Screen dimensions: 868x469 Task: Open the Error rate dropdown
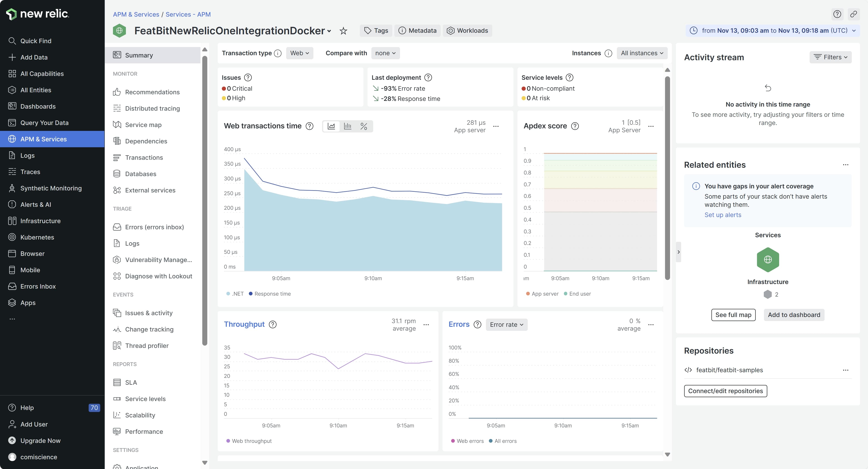pos(506,324)
